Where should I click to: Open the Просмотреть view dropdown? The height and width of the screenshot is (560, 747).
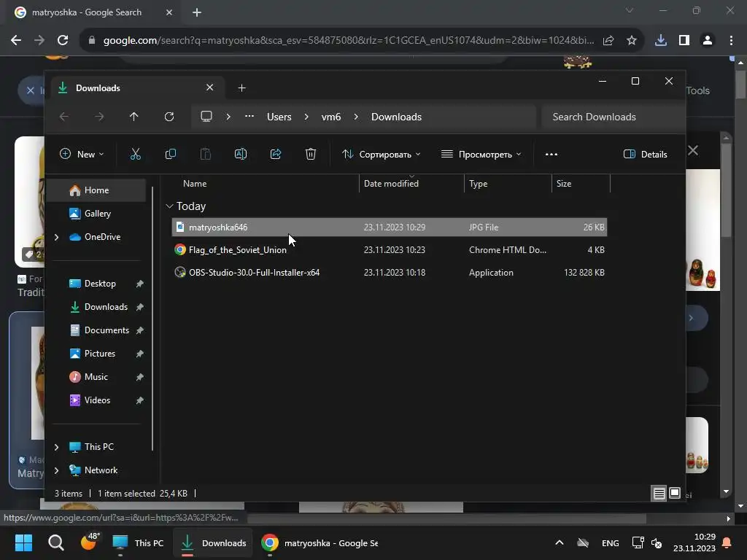tap(481, 155)
